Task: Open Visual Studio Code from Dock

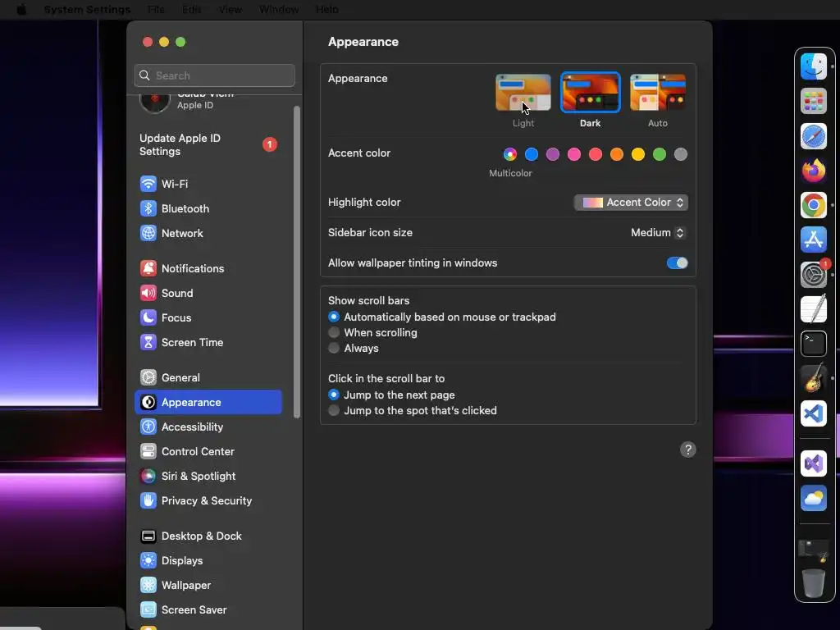Action: [813, 413]
